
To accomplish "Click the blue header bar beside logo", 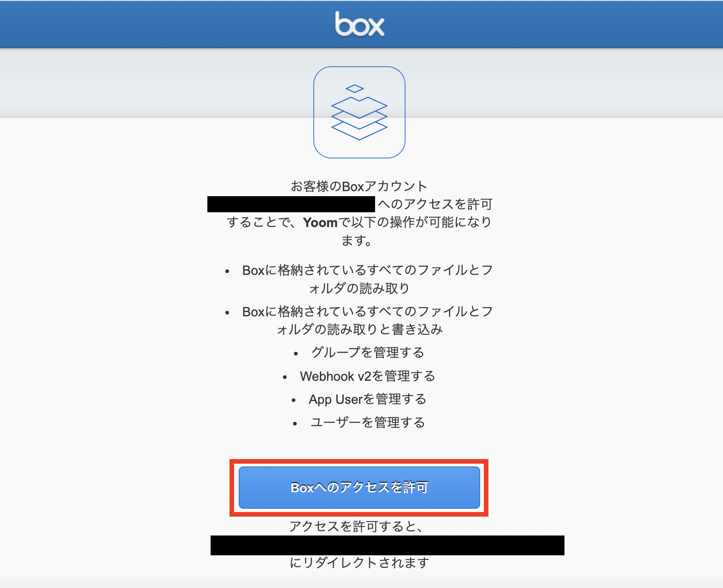I will pos(553,24).
